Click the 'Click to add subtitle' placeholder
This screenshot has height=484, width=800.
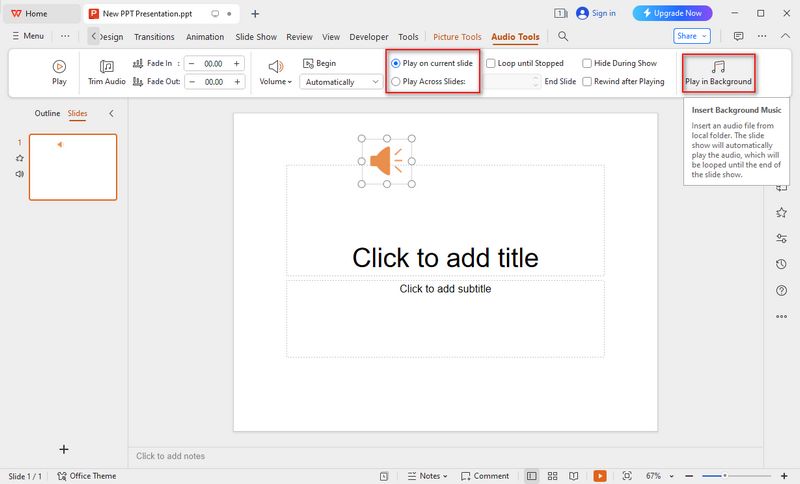(445, 319)
